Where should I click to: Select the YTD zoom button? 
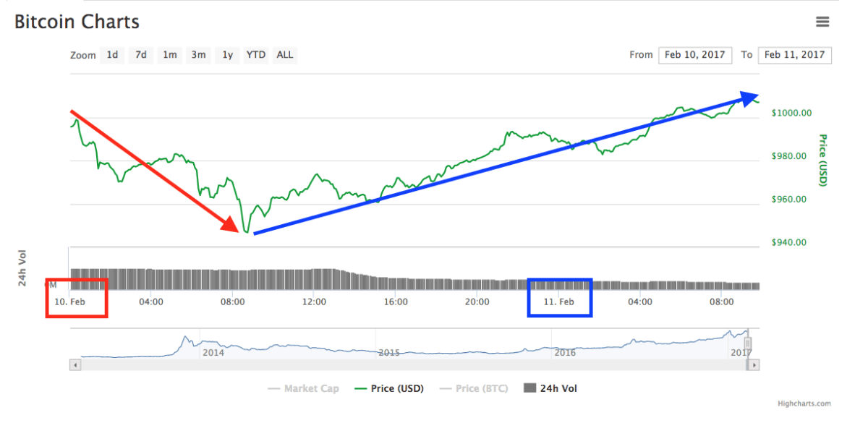[x=255, y=55]
